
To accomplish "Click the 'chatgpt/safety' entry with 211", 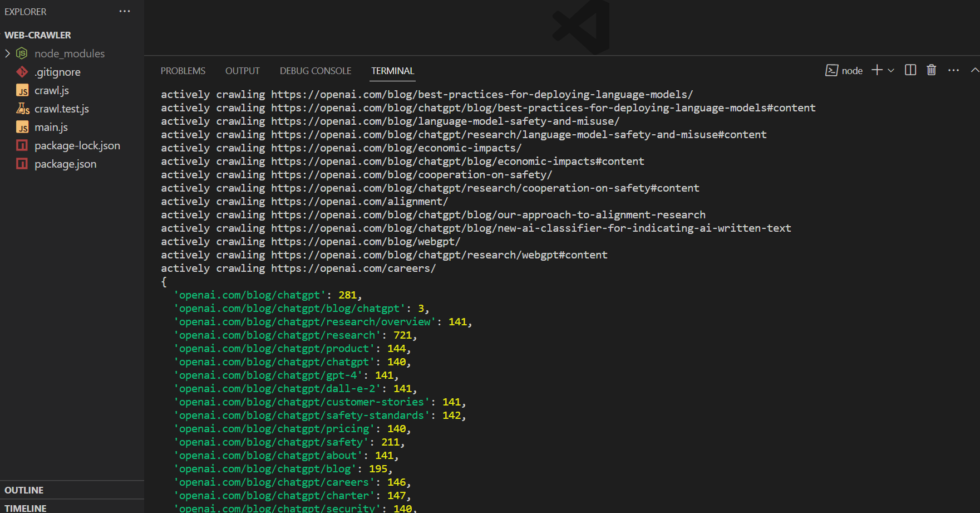I will point(289,442).
